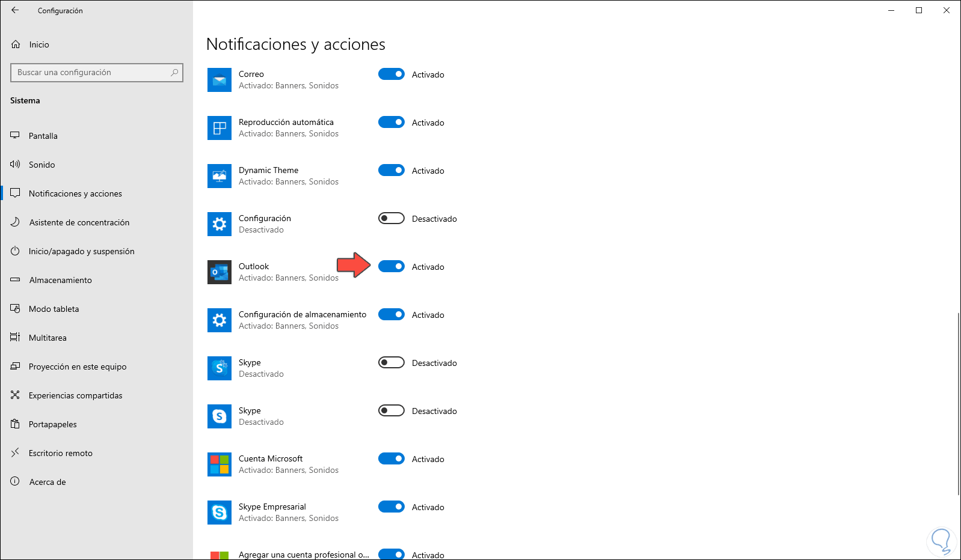The width and height of the screenshot is (961, 560).
Task: Disable Skype Empresarial notifications toggle
Action: 391,507
